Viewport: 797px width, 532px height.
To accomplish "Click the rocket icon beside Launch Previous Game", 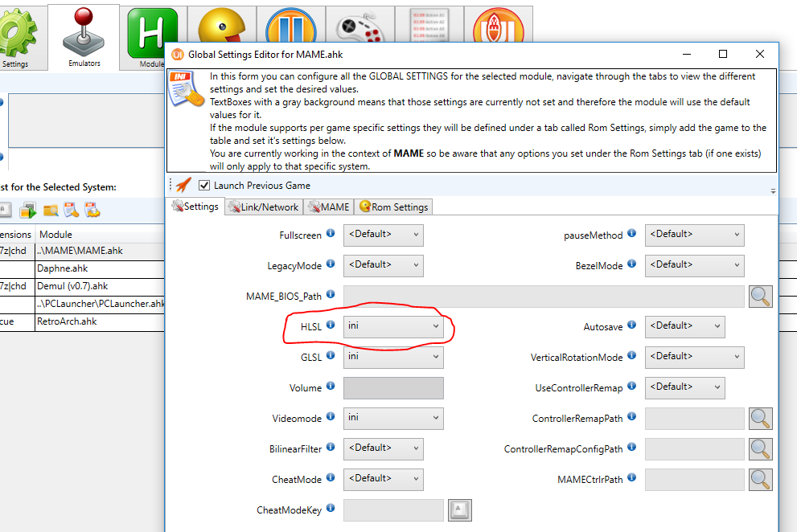I will click(x=183, y=185).
